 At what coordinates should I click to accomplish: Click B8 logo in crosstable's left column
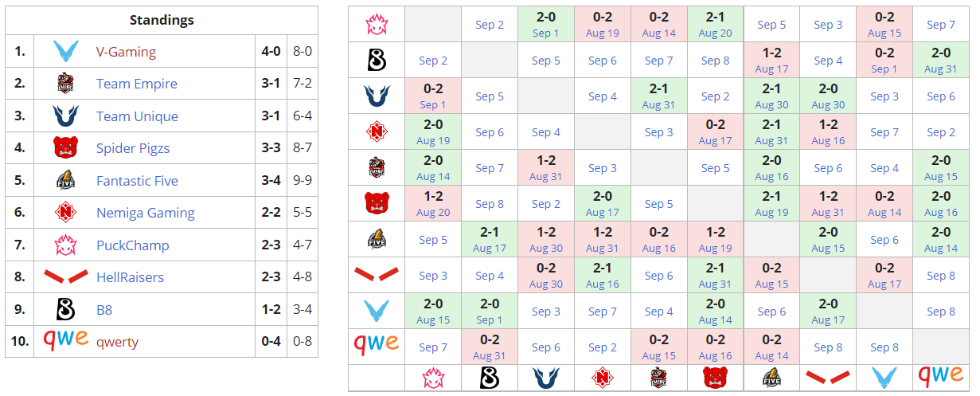point(377,61)
